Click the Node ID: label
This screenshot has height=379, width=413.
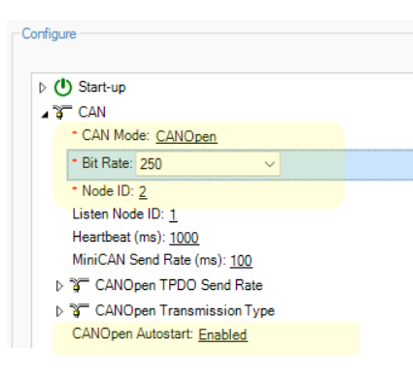pos(108,191)
